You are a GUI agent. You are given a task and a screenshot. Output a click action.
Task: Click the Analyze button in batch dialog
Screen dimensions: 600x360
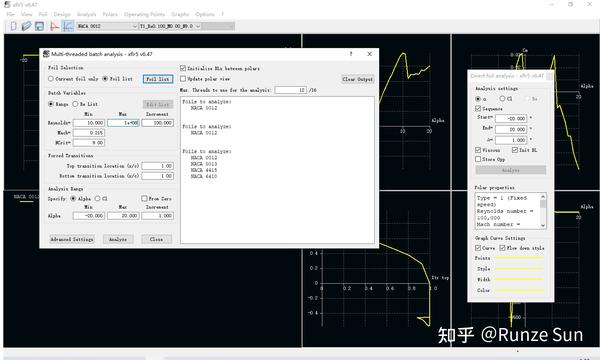[x=118, y=239]
